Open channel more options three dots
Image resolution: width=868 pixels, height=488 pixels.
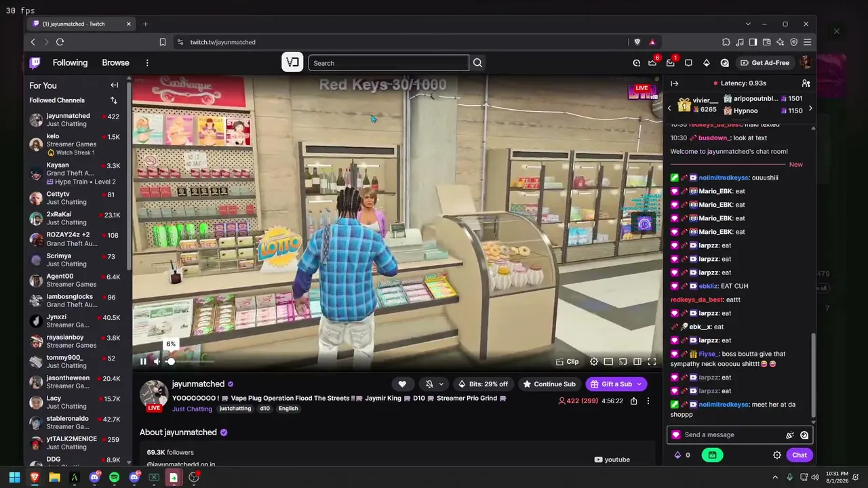(x=648, y=401)
